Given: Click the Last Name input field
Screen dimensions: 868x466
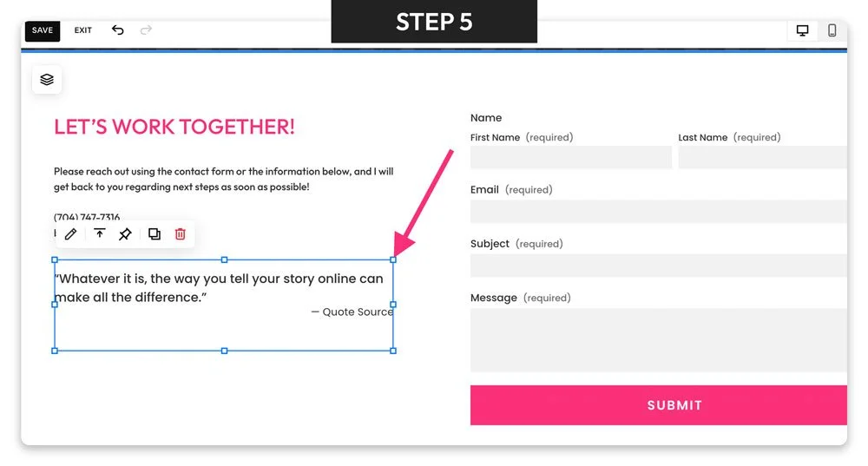Looking at the screenshot, I should tap(762, 157).
